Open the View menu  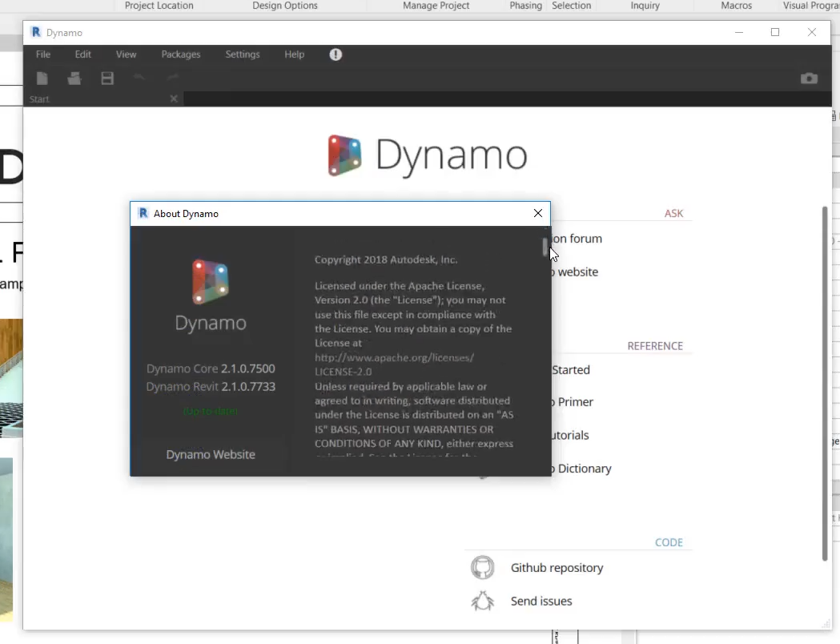coord(126,54)
